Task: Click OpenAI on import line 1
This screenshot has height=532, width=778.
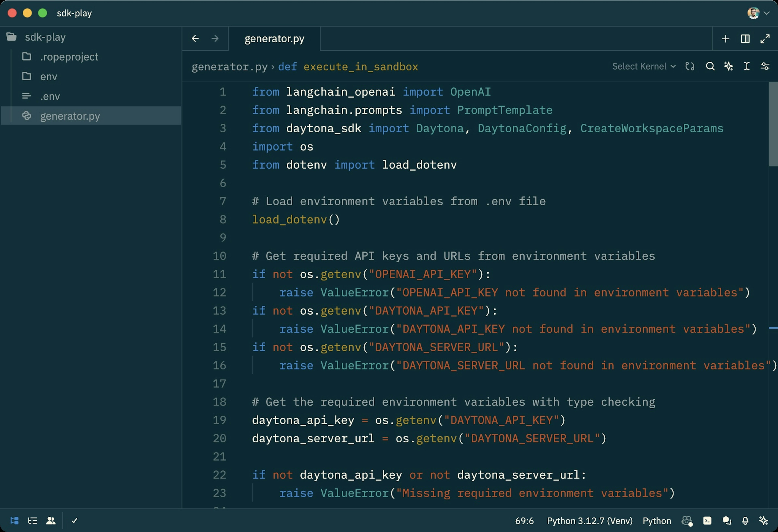Action: 470,92
